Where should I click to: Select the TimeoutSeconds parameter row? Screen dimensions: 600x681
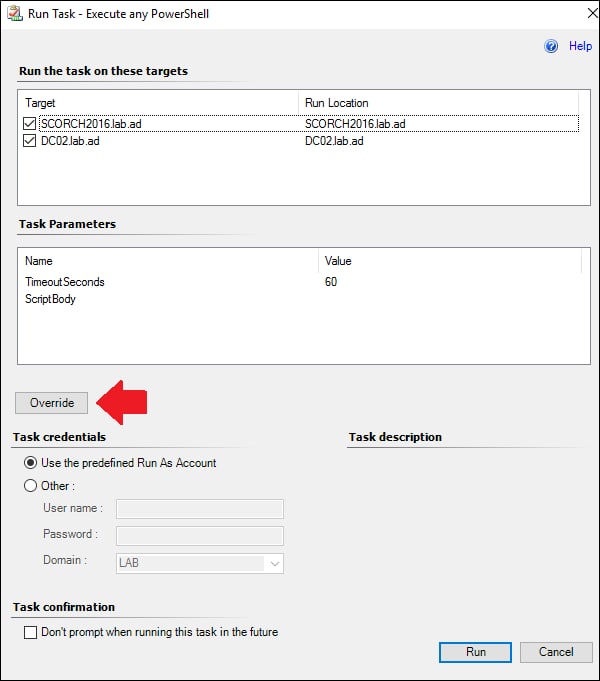pyautogui.click(x=303, y=282)
